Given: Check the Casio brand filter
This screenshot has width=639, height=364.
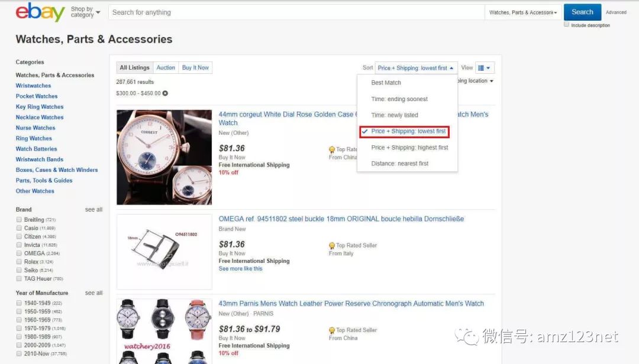Looking at the screenshot, I should click(20, 228).
